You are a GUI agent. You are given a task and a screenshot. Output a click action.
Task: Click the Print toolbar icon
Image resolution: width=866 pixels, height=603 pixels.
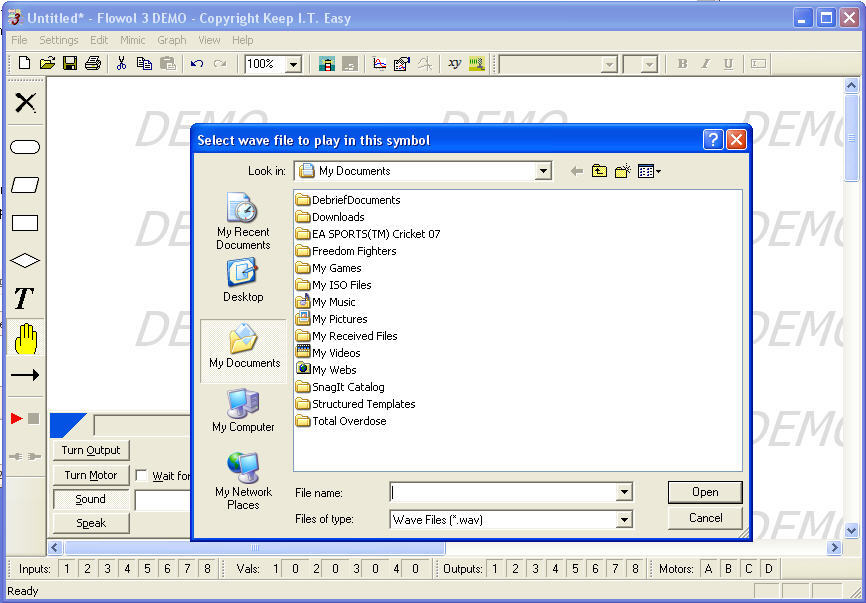point(93,64)
